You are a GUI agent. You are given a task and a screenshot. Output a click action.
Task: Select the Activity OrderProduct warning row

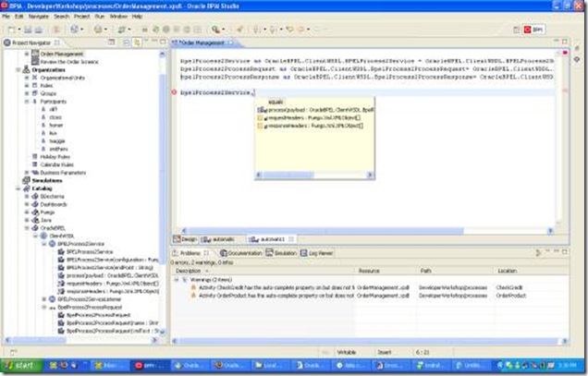370,296
